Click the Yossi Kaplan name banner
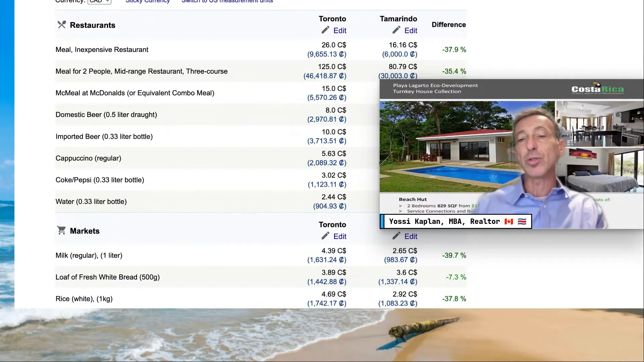 click(456, 222)
